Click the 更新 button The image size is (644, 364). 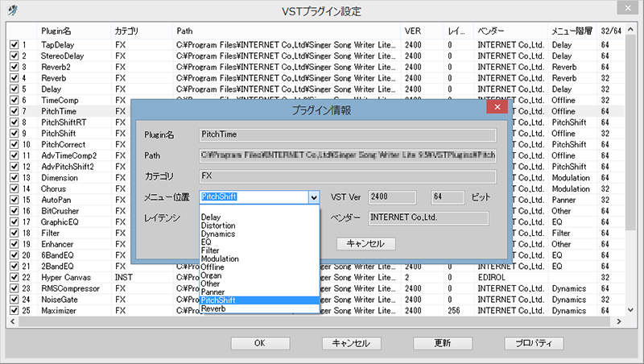click(x=442, y=343)
